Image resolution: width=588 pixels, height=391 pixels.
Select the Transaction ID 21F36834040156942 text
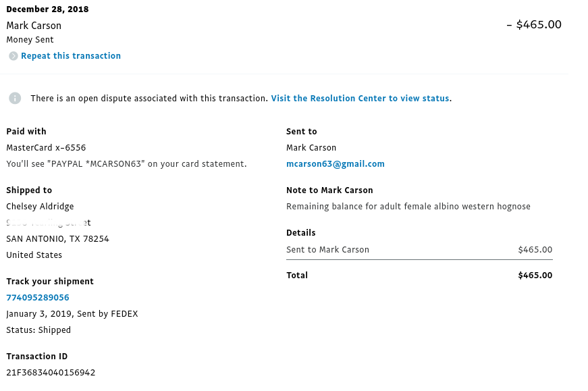point(51,373)
